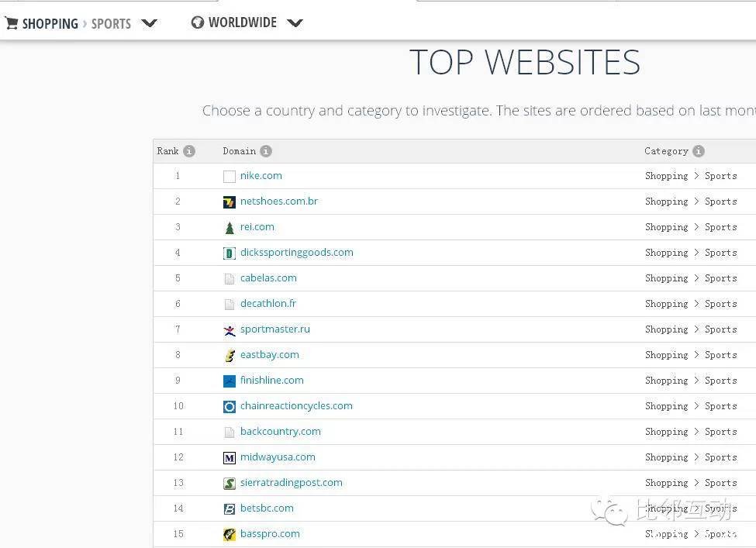Visit the rei.com link
Viewport: 756px width, 548px height.
pyautogui.click(x=257, y=226)
